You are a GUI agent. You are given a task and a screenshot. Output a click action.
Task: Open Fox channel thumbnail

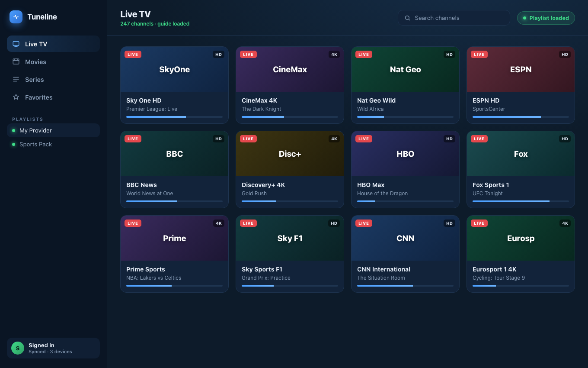click(521, 154)
